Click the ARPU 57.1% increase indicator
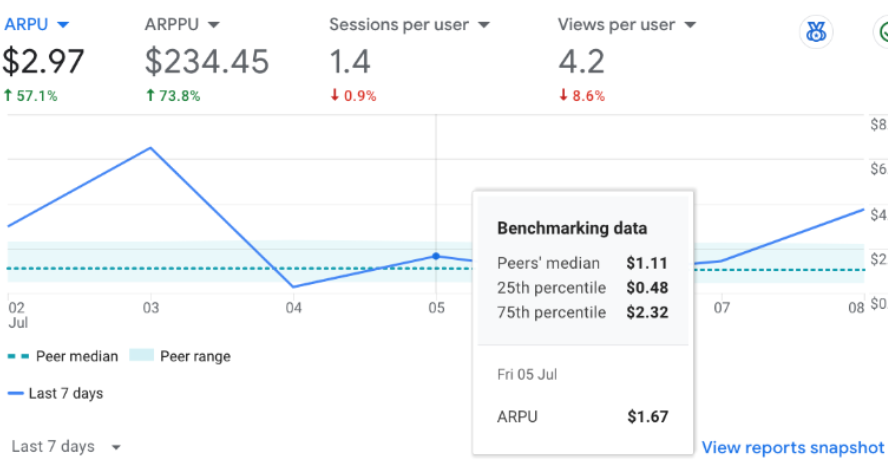The image size is (888, 474). 30,96
